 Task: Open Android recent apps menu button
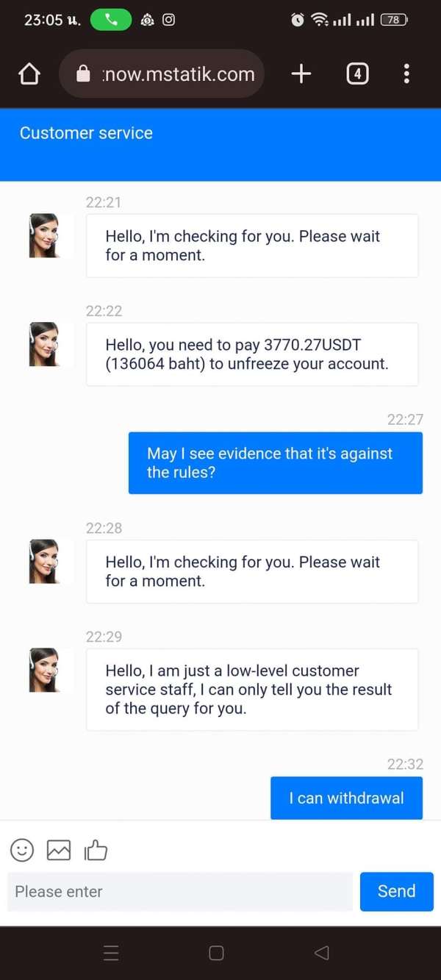click(x=111, y=953)
